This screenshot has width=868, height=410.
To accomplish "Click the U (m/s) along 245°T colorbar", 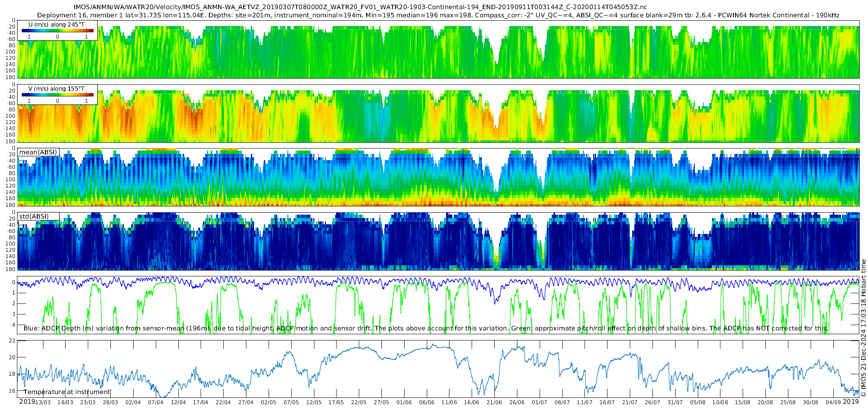I will [x=57, y=30].
